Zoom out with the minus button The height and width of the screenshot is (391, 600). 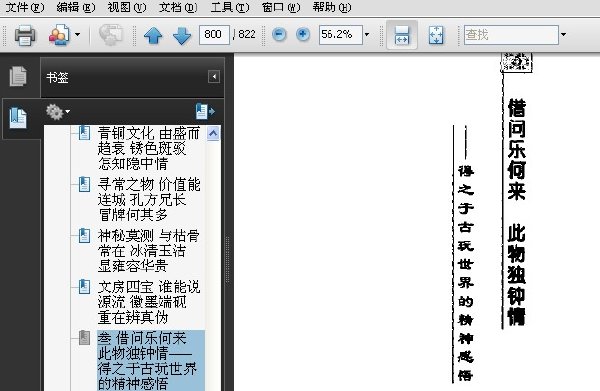click(279, 35)
